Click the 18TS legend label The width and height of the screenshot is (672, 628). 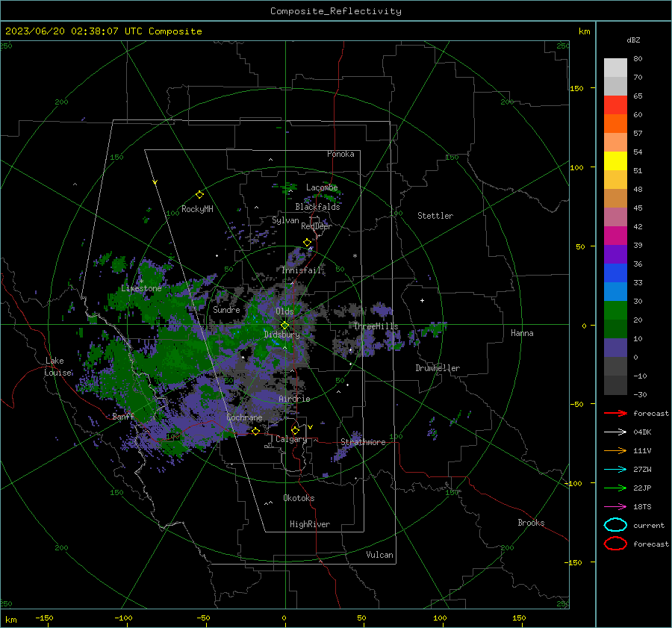[642, 507]
